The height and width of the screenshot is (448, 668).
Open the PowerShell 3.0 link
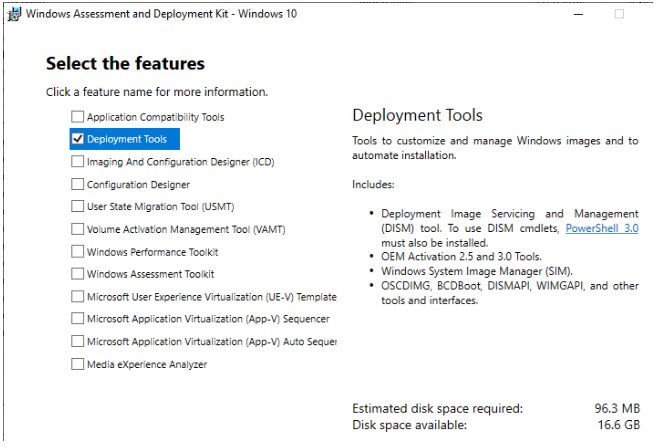click(x=602, y=228)
